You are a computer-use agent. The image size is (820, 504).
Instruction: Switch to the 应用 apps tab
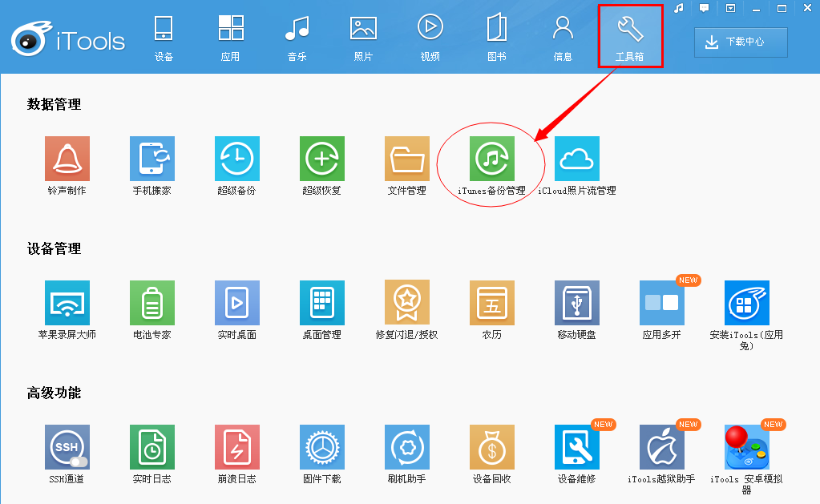(x=230, y=37)
